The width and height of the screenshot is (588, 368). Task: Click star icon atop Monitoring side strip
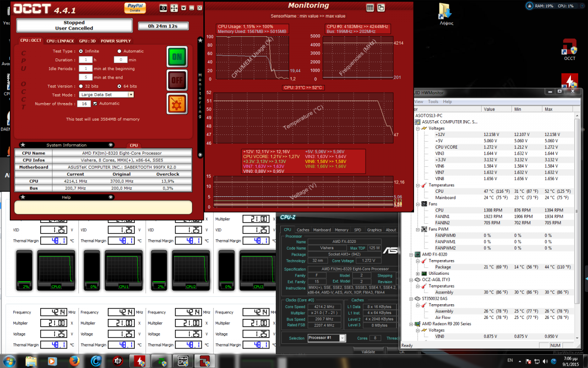point(200,40)
